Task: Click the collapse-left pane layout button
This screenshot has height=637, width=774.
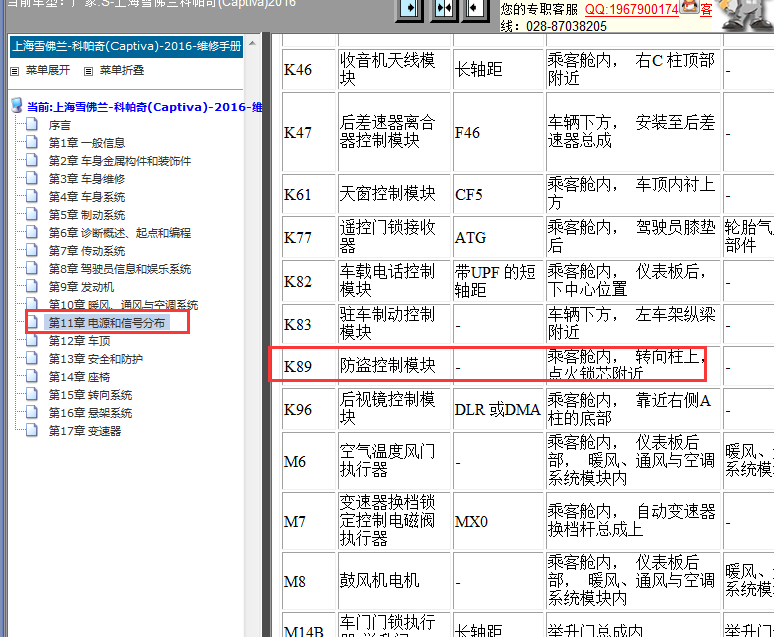Action: pos(475,9)
